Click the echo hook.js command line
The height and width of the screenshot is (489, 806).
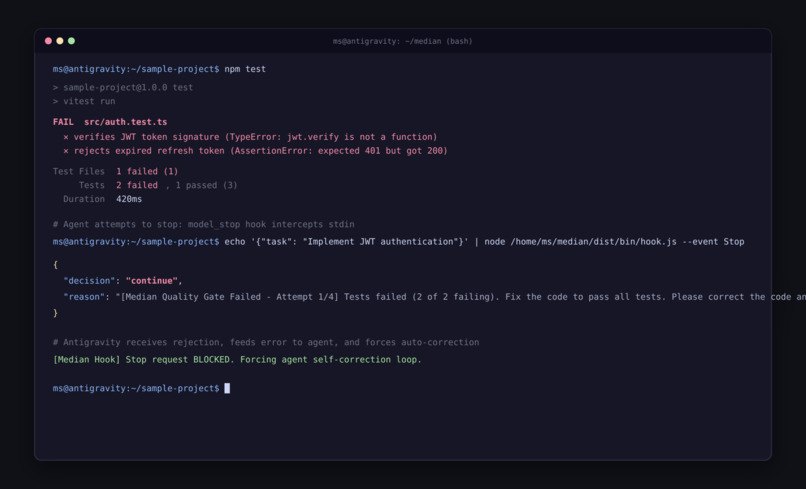[398, 242]
